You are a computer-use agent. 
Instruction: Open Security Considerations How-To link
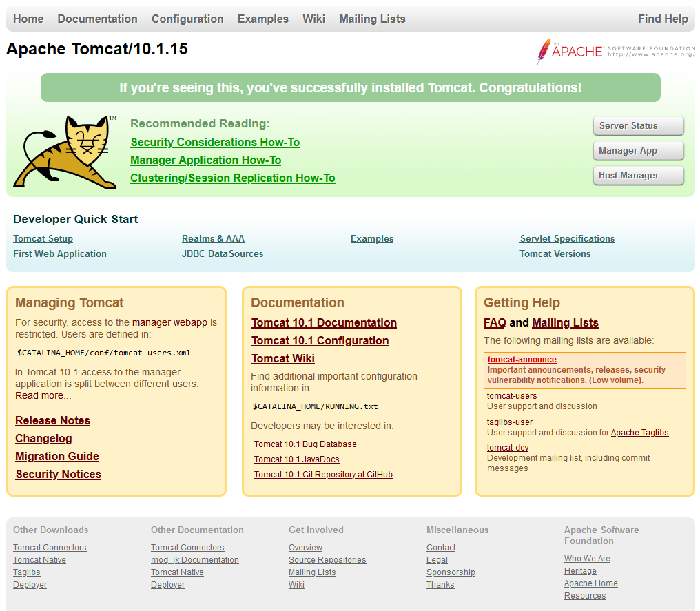point(215,143)
